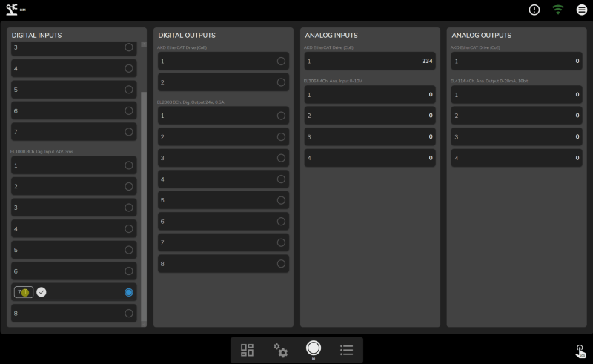Open the settings gears icon
Viewport: 593px width, 364px height.
click(x=280, y=350)
